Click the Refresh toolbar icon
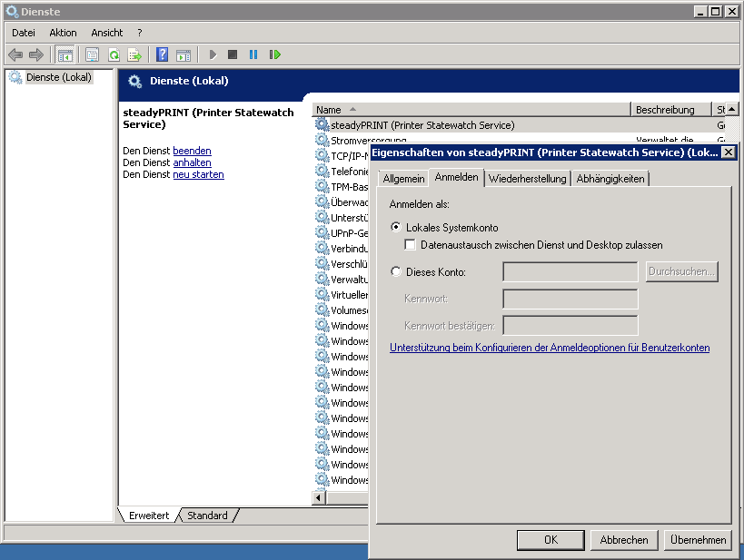744x560 pixels. (x=114, y=55)
